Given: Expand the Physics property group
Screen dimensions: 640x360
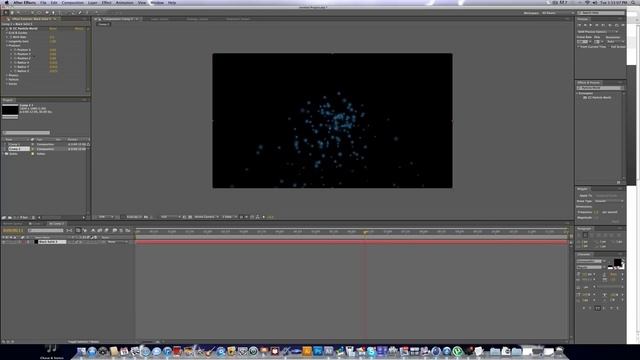Looking at the screenshot, I should (x=7, y=75).
